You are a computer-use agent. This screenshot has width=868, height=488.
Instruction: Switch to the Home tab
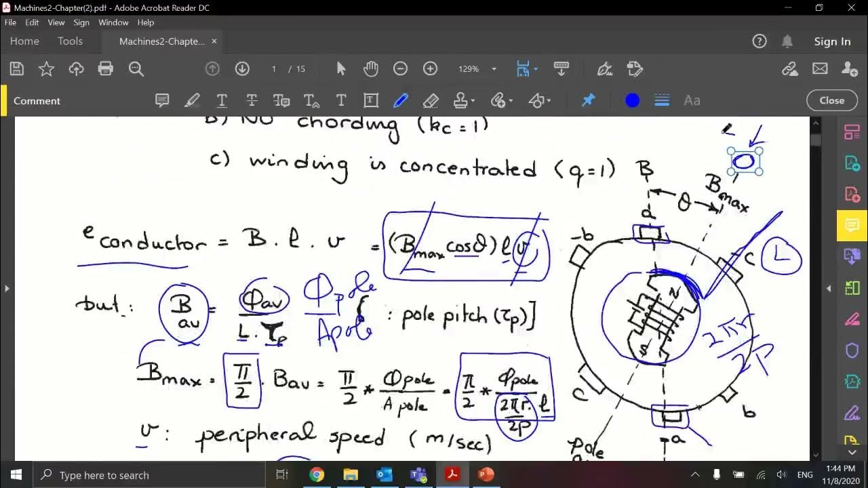click(24, 41)
